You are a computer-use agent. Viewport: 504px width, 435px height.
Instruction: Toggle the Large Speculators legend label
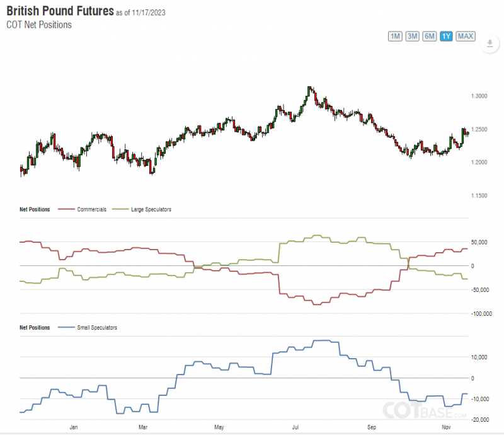pos(151,209)
